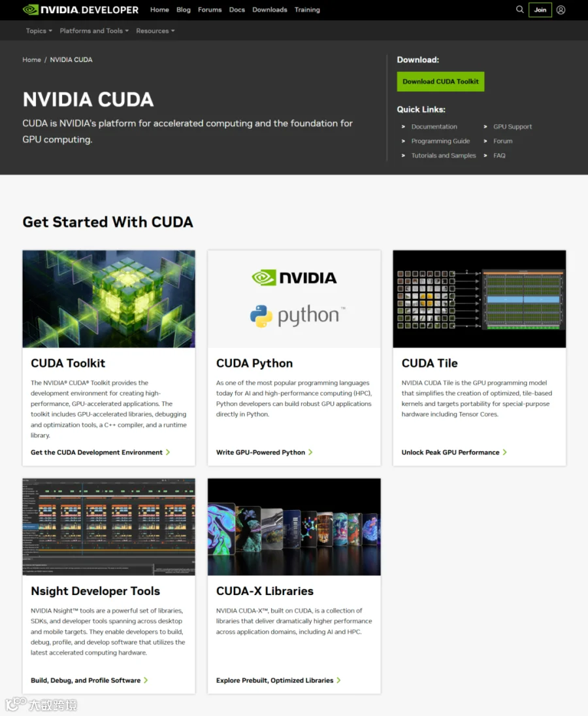Click the arrow bullet beside GPU Support

click(x=485, y=126)
